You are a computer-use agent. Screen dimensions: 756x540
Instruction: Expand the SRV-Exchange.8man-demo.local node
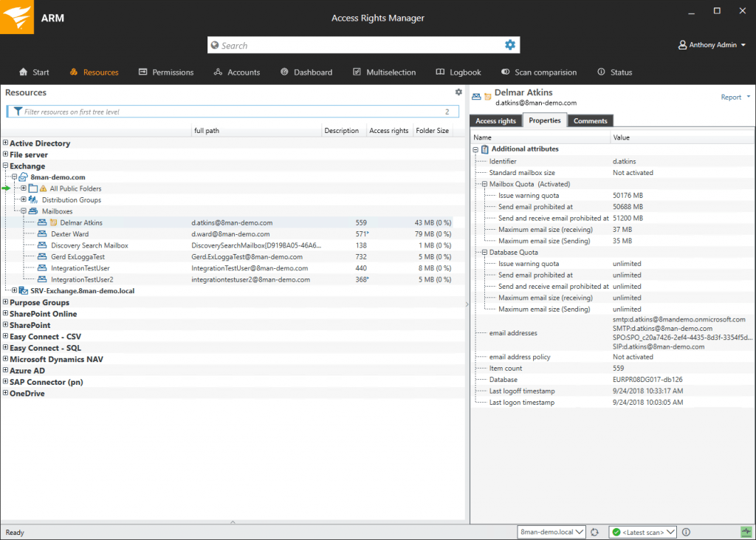pyautogui.click(x=15, y=290)
